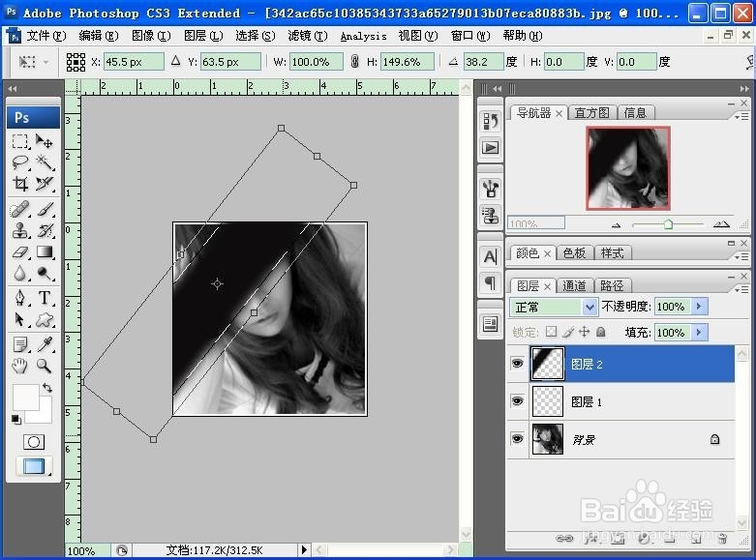Select the Blur tool

[20, 274]
